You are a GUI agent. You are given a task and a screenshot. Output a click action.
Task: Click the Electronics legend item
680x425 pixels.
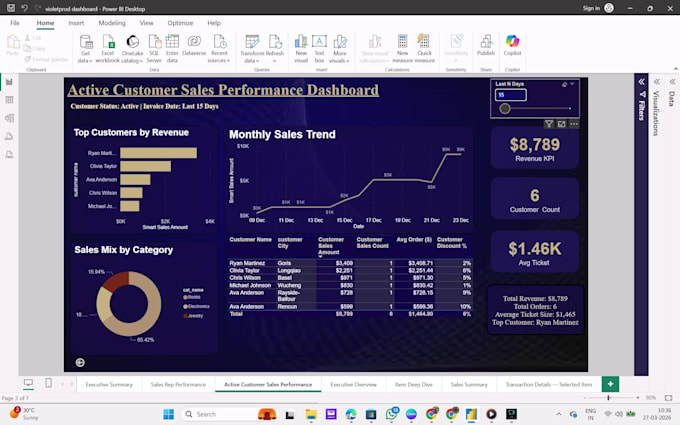tap(196, 306)
